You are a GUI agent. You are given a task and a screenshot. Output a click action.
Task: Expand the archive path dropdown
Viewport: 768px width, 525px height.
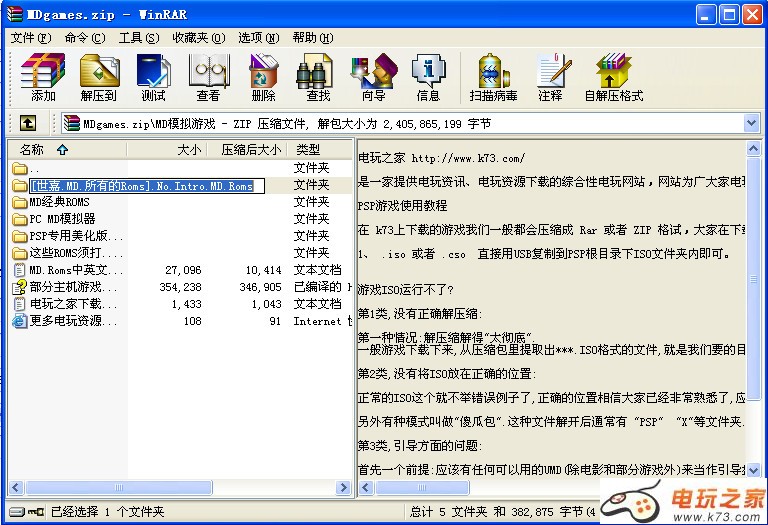point(751,123)
